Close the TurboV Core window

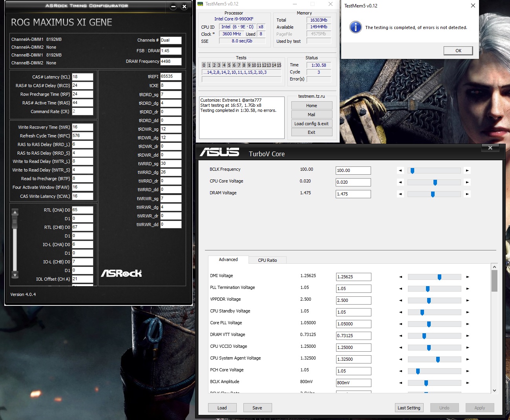[x=490, y=148]
